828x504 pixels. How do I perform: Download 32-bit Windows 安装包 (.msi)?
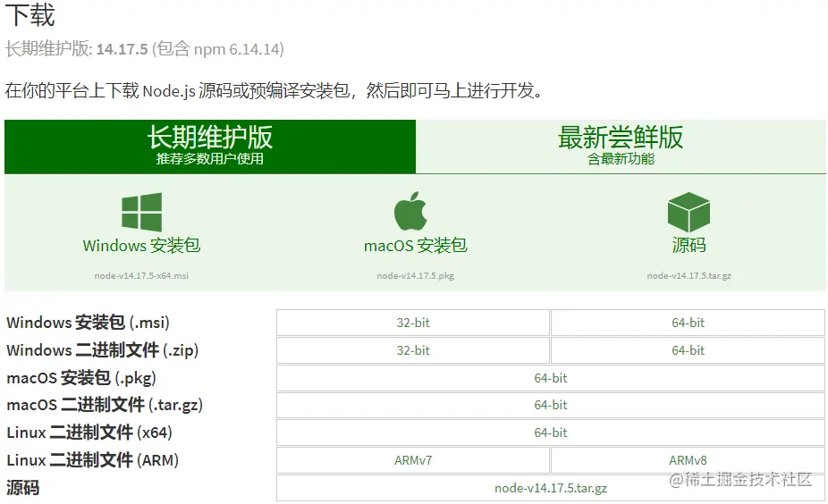pyautogui.click(x=413, y=323)
